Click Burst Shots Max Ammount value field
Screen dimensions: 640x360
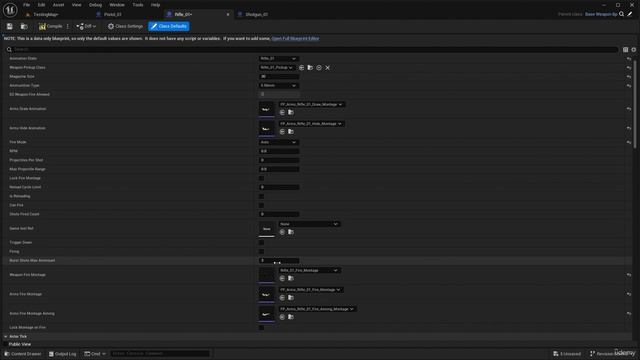(279, 260)
